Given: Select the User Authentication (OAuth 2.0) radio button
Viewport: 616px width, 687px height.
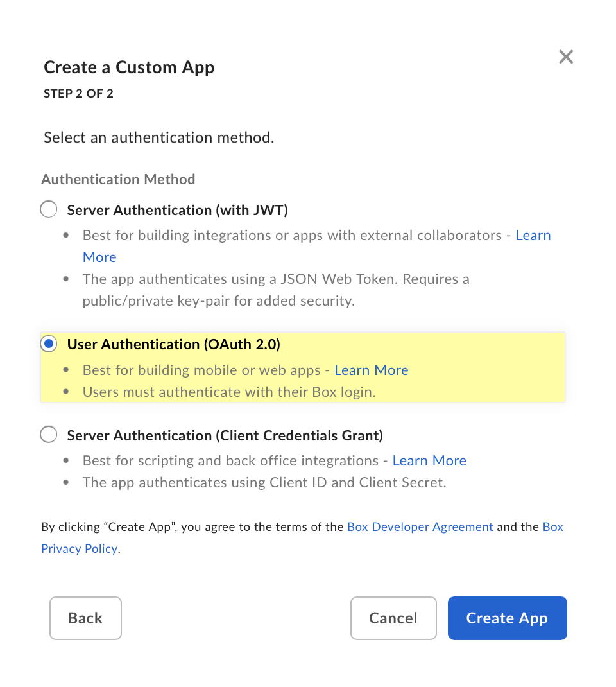Looking at the screenshot, I should (x=49, y=344).
